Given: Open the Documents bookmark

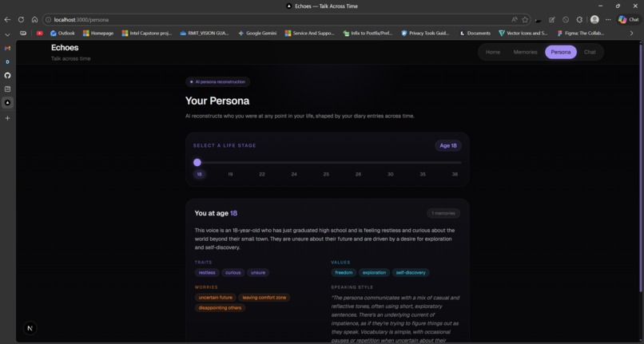Looking at the screenshot, I should click(475, 34).
